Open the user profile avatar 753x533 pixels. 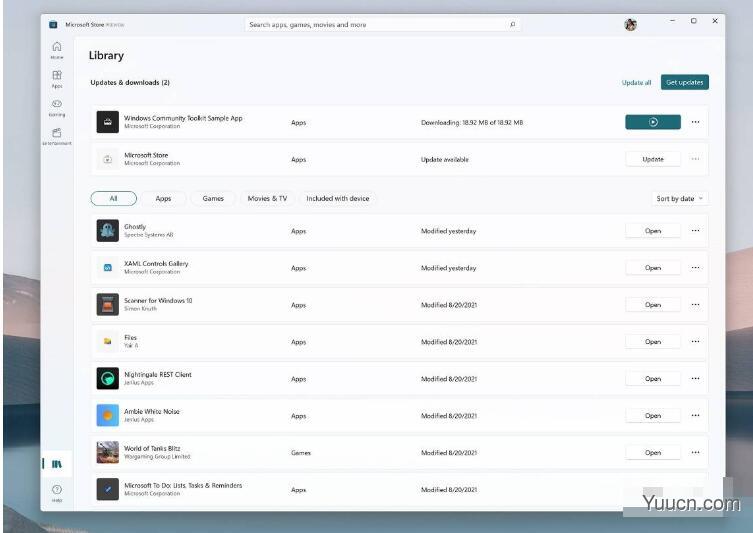click(631, 24)
